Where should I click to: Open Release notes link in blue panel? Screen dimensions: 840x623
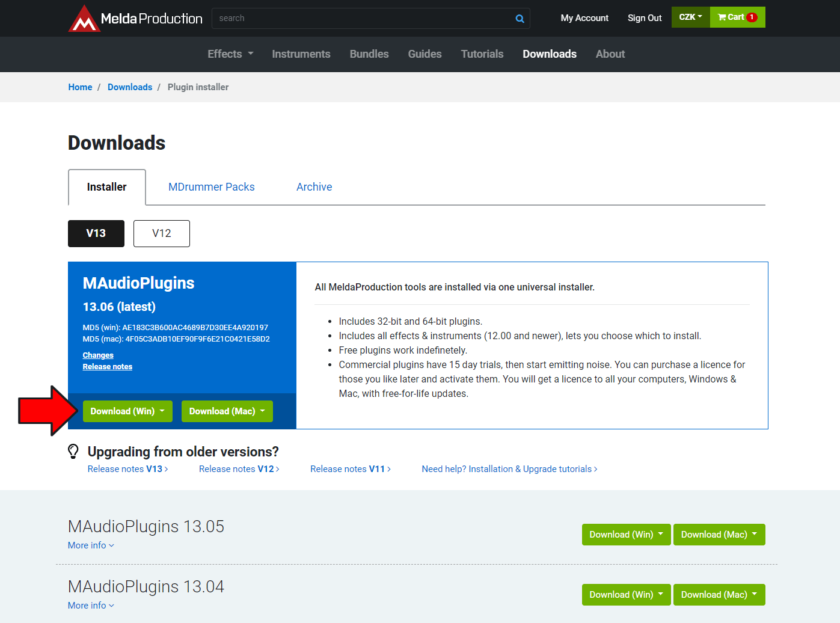pyautogui.click(x=108, y=367)
